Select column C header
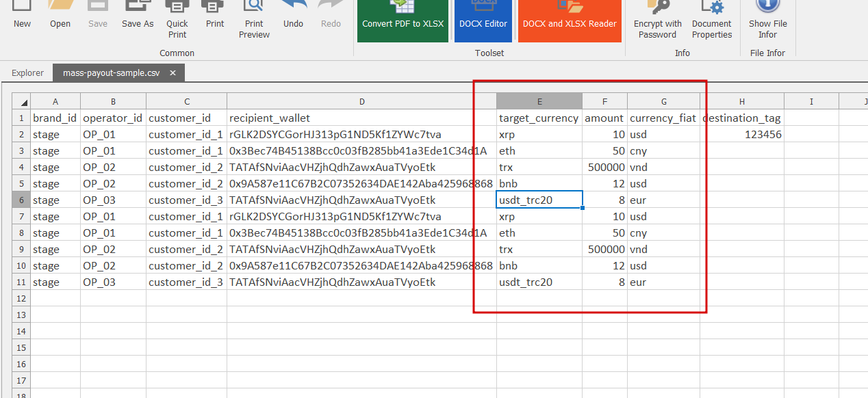The height and width of the screenshot is (398, 868). (x=187, y=101)
